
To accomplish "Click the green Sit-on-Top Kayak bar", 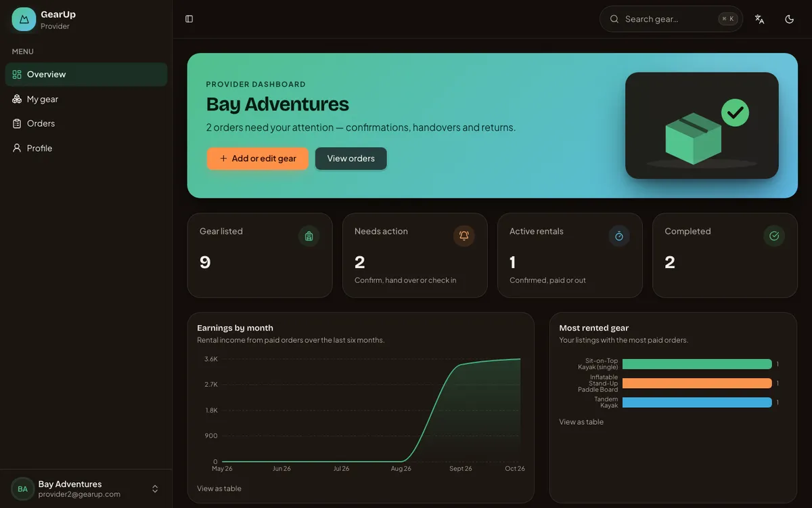I will [x=697, y=364].
